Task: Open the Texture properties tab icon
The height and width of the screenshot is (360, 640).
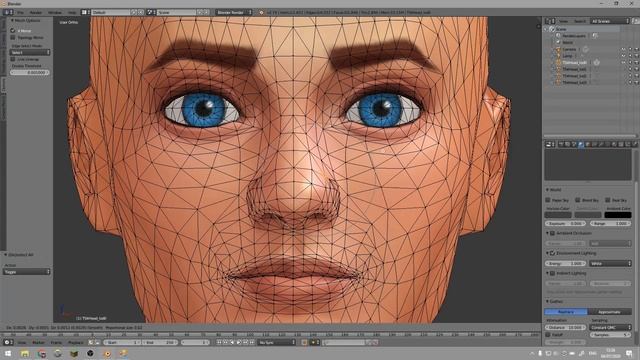Action: click(x=620, y=144)
